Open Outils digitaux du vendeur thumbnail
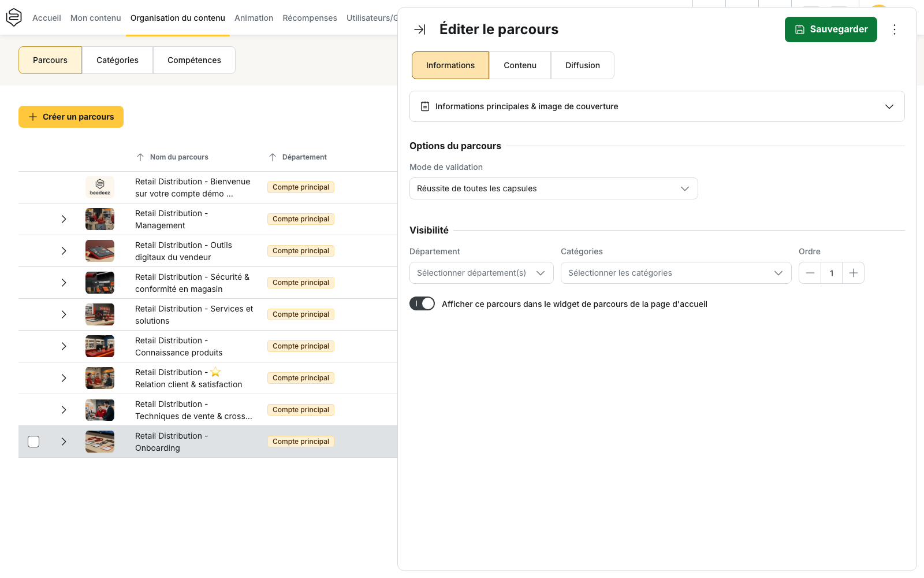The image size is (924, 578). coord(100,251)
